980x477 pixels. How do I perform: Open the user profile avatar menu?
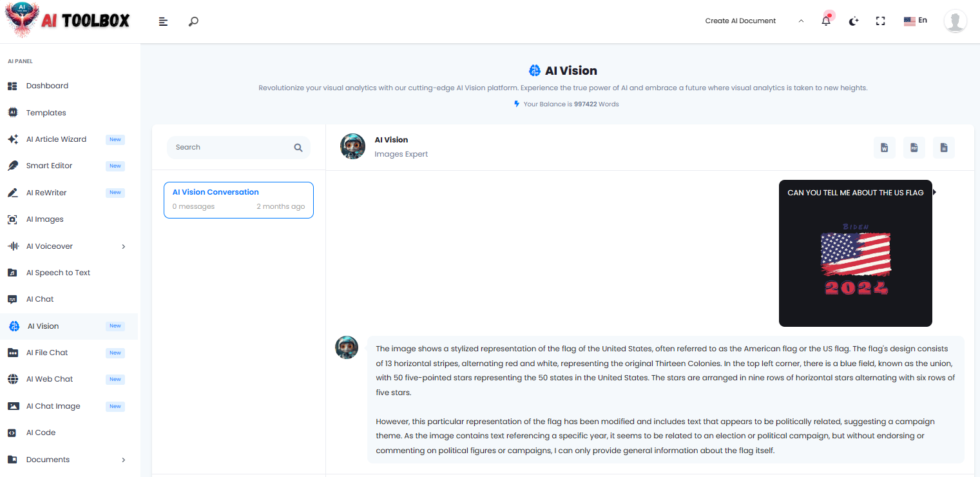point(956,21)
